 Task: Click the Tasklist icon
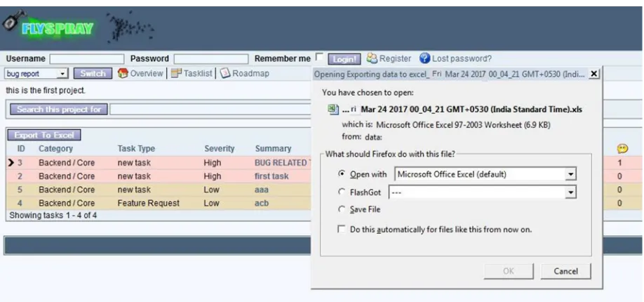tap(176, 73)
